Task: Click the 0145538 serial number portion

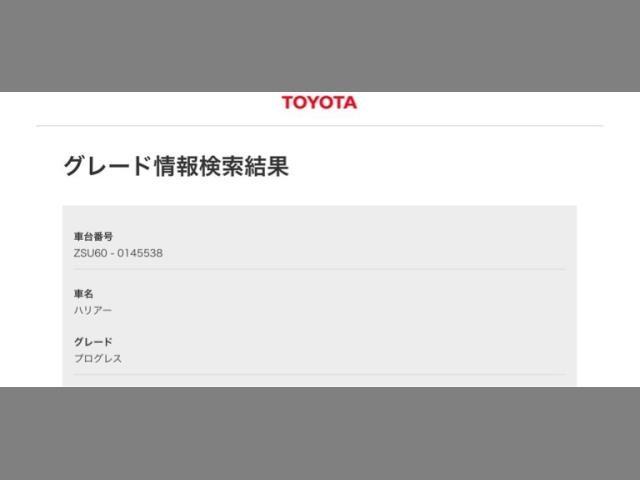Action: point(140,253)
